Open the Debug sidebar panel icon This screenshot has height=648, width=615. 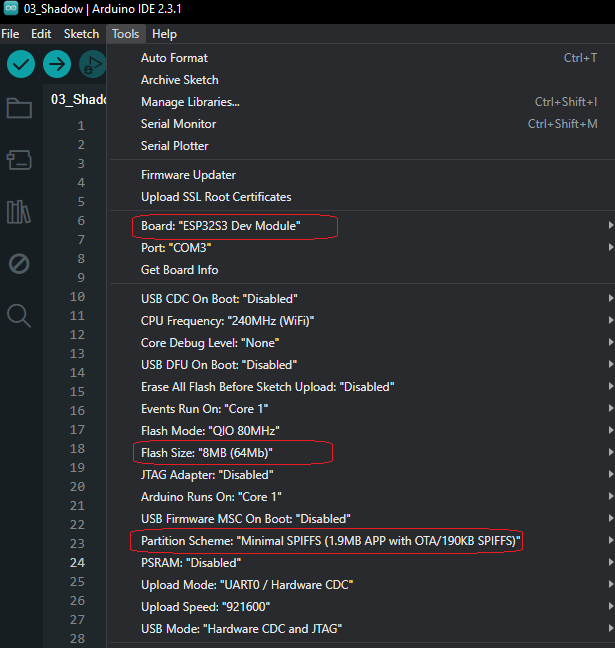pyautogui.click(x=19, y=264)
